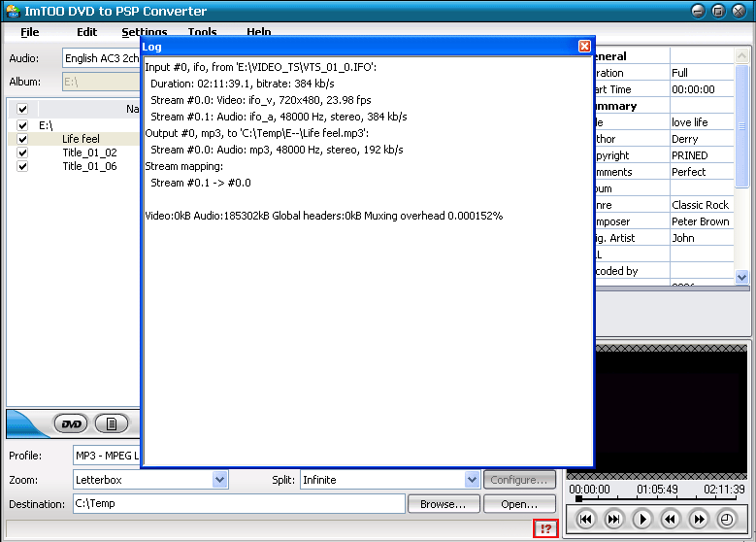Screen dimensions: 756x542
Task: Click the Album E:\ field
Action: (101, 82)
